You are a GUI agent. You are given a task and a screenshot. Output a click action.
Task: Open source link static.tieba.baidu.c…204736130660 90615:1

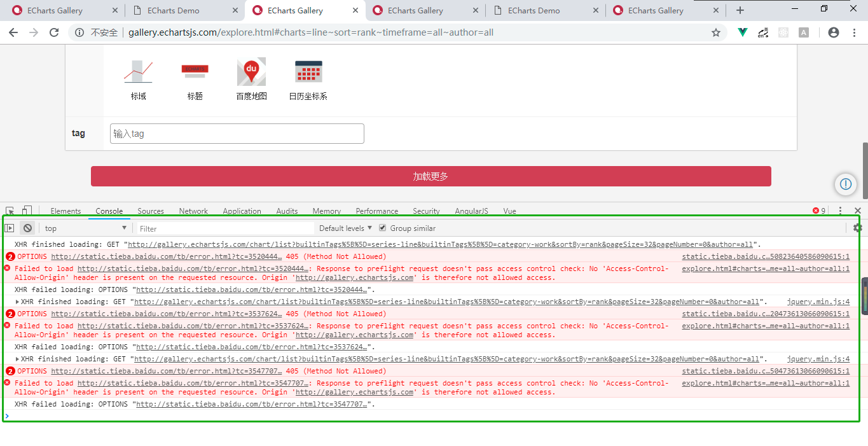766,314
